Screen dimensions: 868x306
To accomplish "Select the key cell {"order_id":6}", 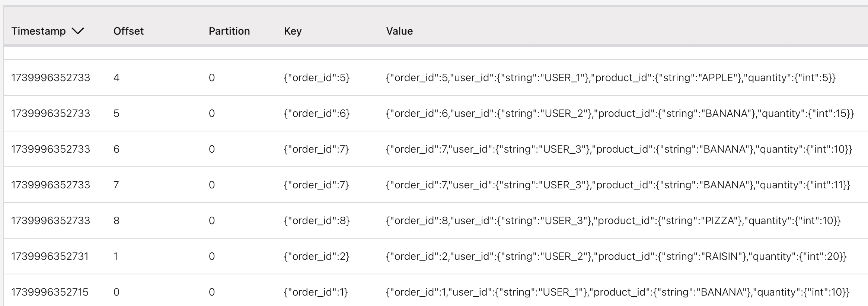I will [317, 114].
